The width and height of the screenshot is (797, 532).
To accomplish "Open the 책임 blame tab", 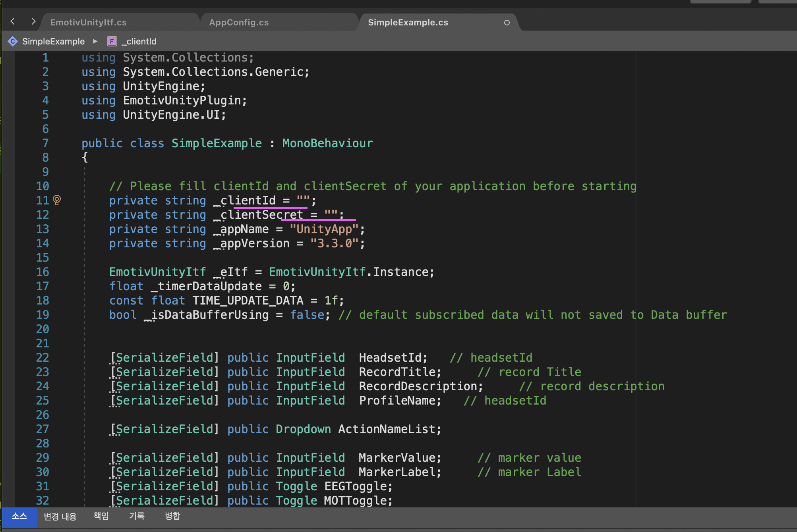I will tap(101, 516).
